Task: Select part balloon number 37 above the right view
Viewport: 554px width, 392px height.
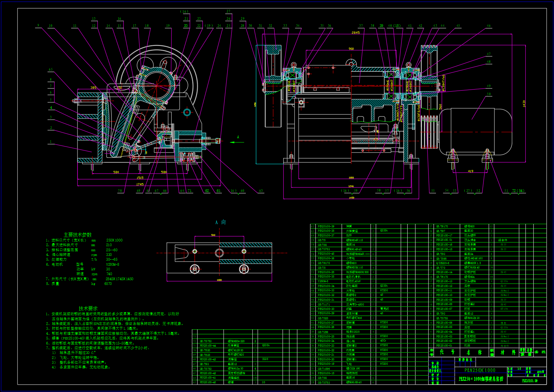Action: coord(361,26)
